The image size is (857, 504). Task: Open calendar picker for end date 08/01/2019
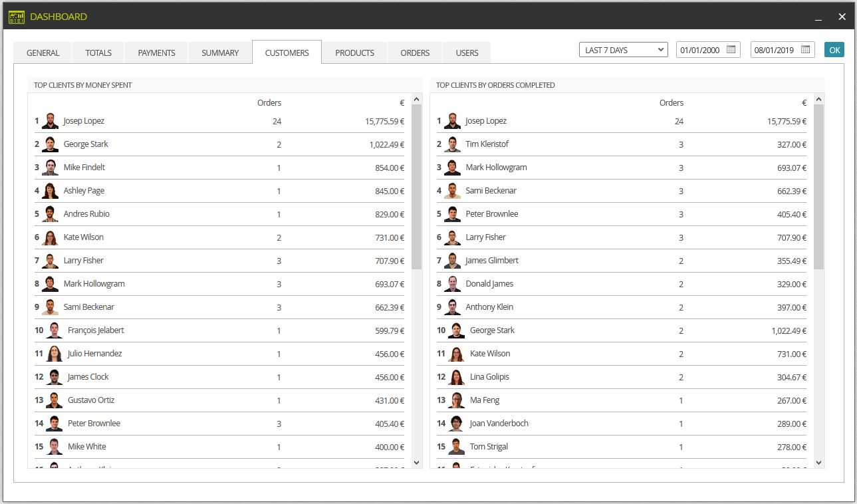[805, 50]
